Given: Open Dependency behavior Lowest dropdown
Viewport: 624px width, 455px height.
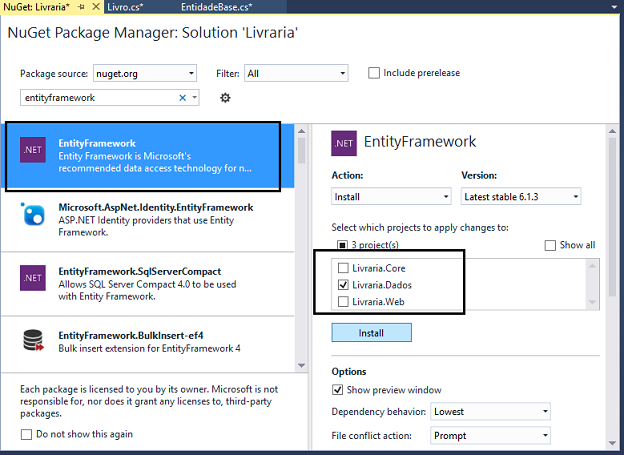Looking at the screenshot, I should pyautogui.click(x=490, y=411).
